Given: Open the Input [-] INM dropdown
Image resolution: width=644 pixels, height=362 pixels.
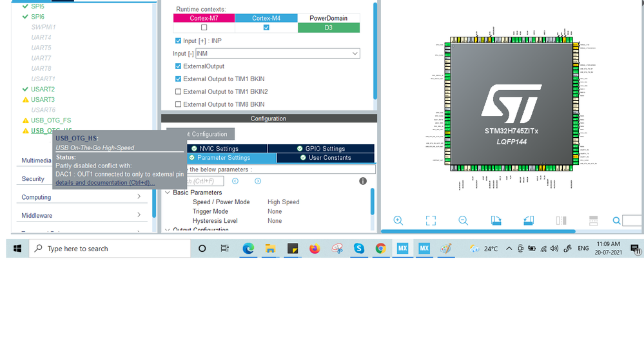Looking at the screenshot, I should coord(278,53).
